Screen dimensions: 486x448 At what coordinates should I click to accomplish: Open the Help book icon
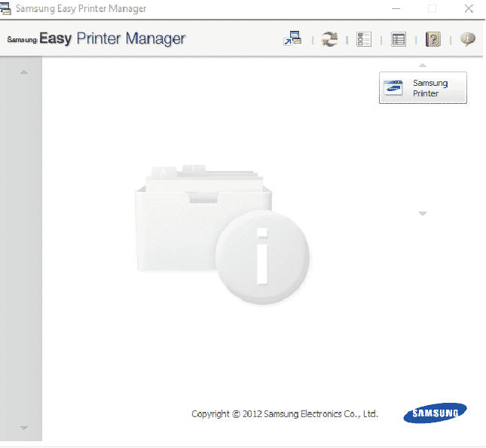433,39
